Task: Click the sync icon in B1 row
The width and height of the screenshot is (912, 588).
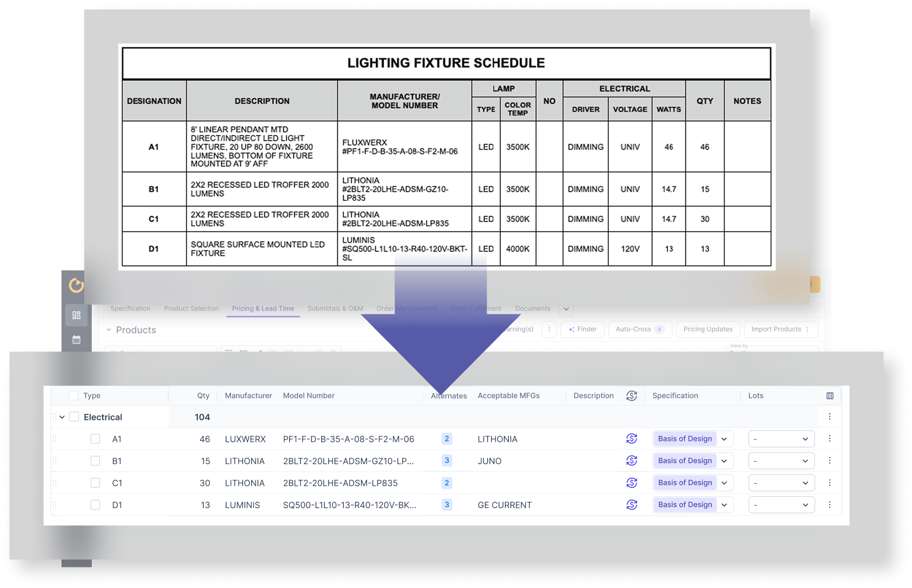Action: 631,460
